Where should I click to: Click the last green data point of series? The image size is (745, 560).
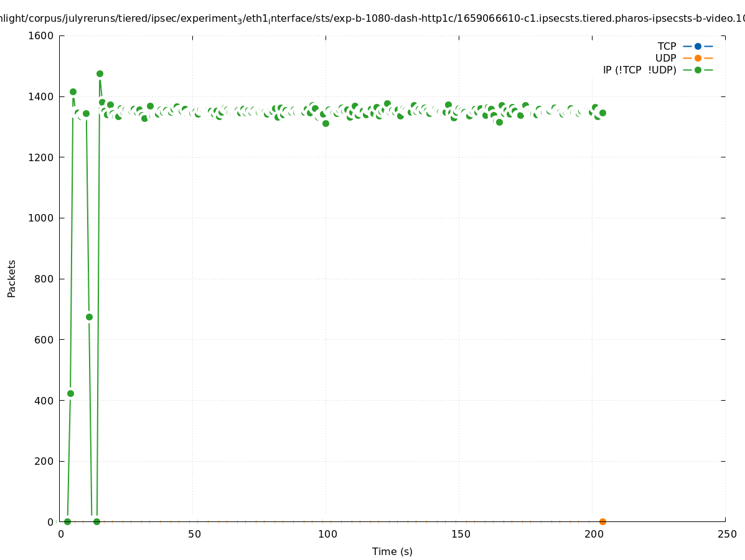(x=602, y=113)
